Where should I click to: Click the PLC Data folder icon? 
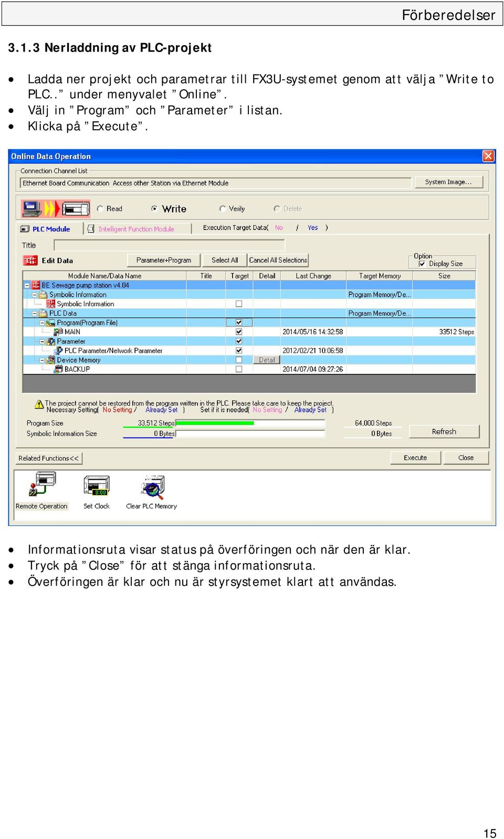(43, 313)
